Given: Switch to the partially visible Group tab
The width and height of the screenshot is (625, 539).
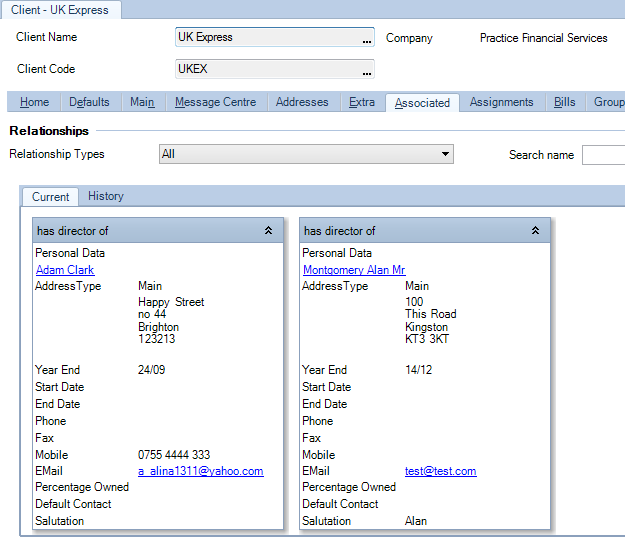Looking at the screenshot, I should [x=607, y=102].
